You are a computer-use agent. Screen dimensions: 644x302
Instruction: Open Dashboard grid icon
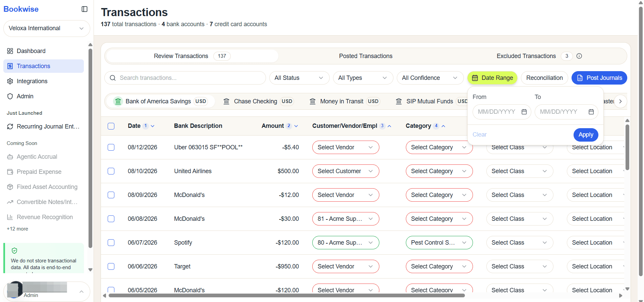click(10, 51)
